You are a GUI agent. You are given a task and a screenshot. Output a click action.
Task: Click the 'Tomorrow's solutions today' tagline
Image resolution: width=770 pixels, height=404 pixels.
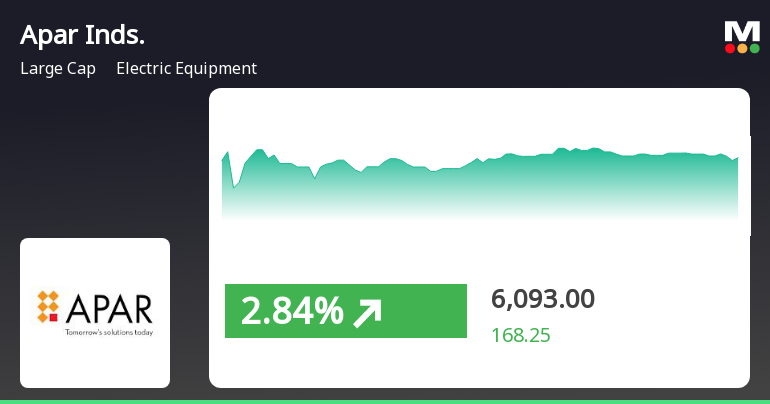[x=109, y=330]
